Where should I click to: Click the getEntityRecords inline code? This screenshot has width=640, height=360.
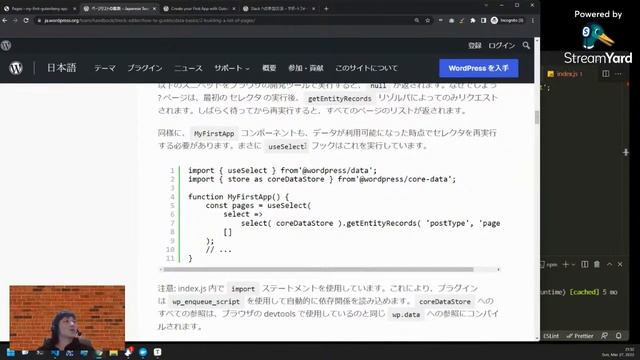340,98
